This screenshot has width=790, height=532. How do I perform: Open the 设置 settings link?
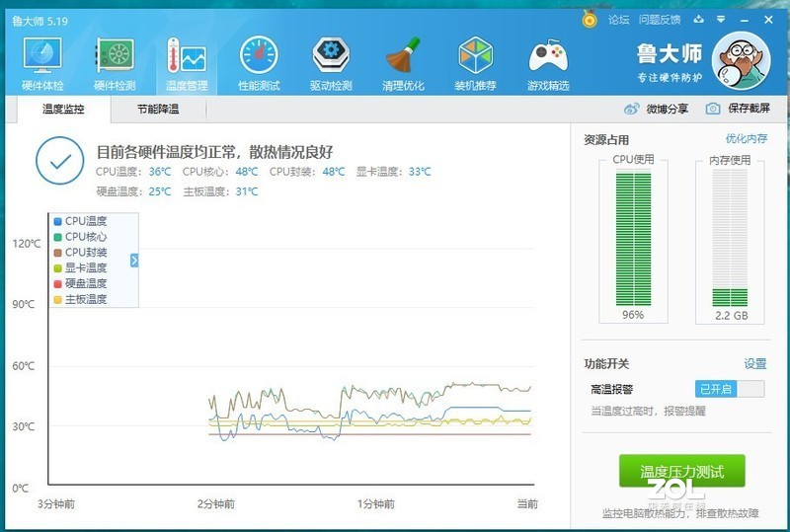[755, 364]
